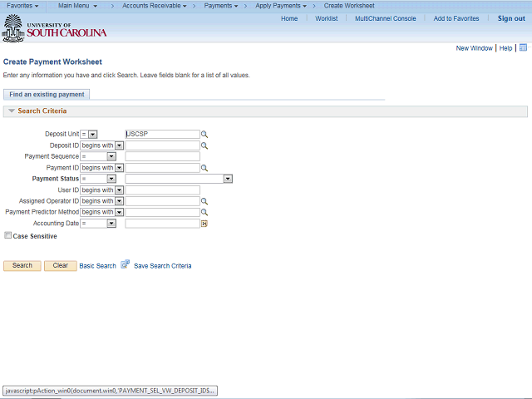
Task: Open Apply Payments breadcrumb menu
Action: (x=281, y=6)
